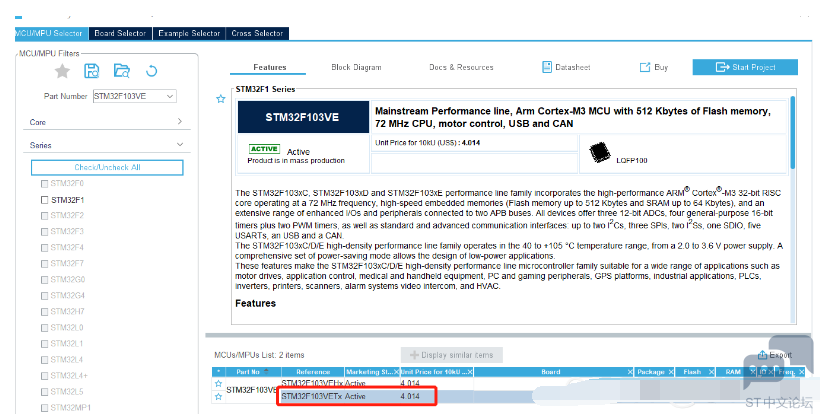Click the Reference column header
The height and width of the screenshot is (418, 822).
tap(313, 372)
